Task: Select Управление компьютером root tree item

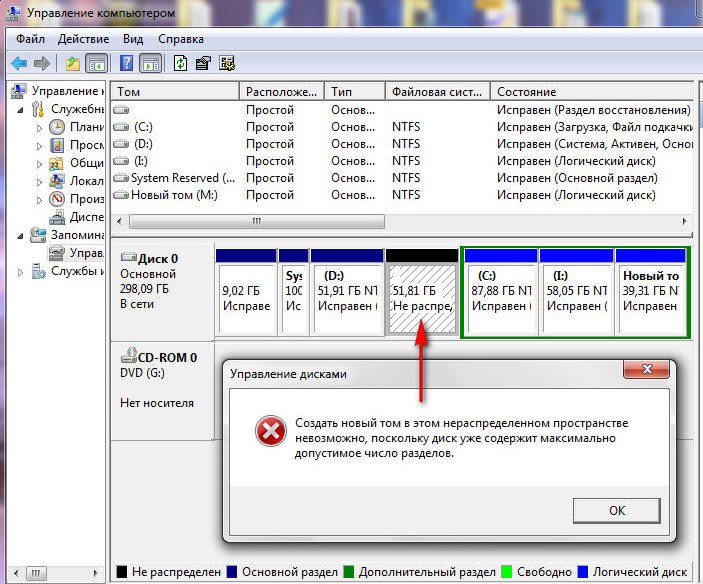Action: (57, 91)
